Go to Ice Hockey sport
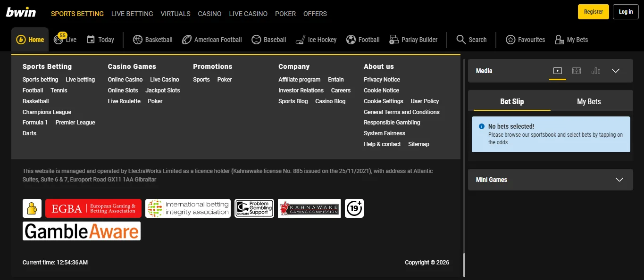The height and width of the screenshot is (280, 644). pyautogui.click(x=316, y=40)
